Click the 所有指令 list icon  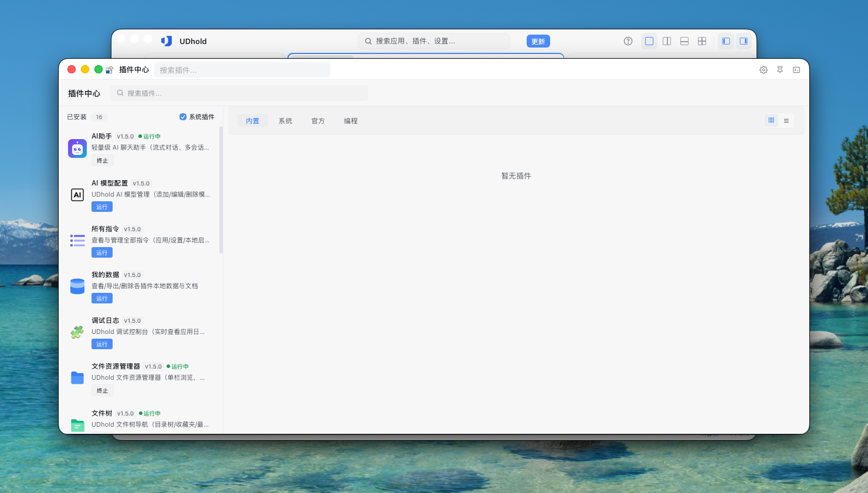click(77, 241)
